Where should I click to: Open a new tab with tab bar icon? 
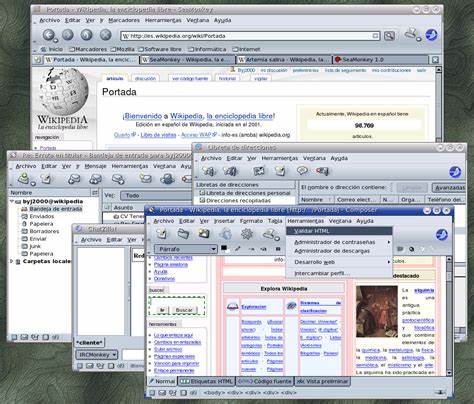[38, 60]
